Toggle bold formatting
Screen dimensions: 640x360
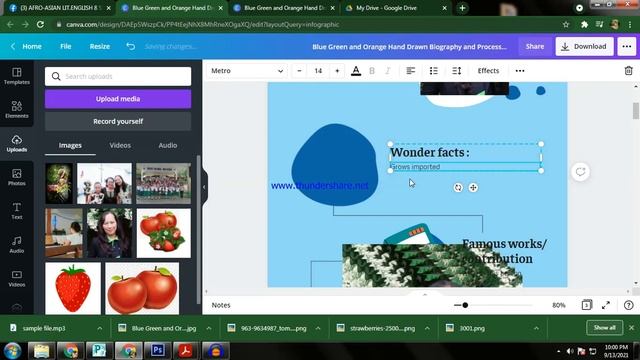point(372,71)
